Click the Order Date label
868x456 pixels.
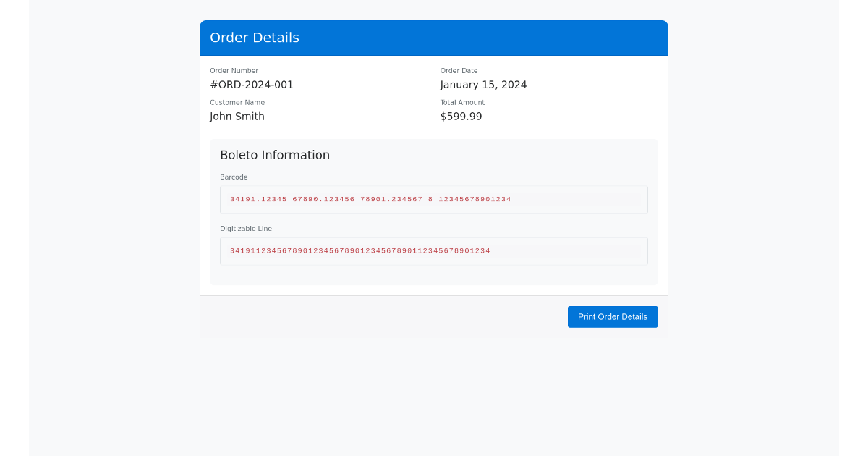coord(459,70)
